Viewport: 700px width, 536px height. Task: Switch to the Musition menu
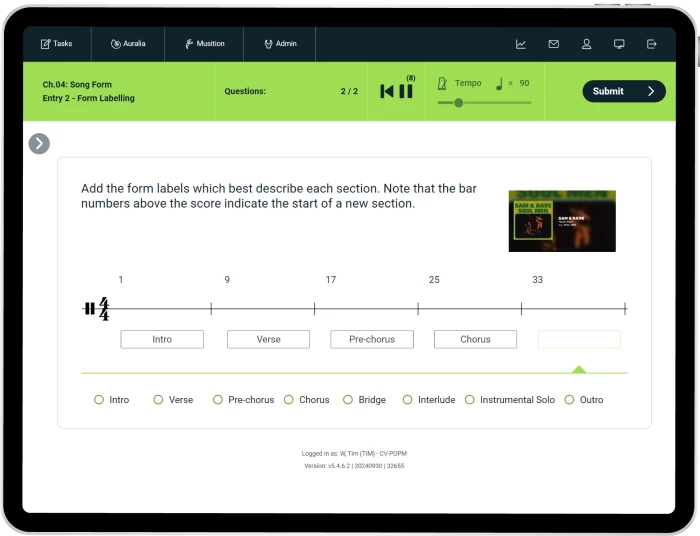205,44
